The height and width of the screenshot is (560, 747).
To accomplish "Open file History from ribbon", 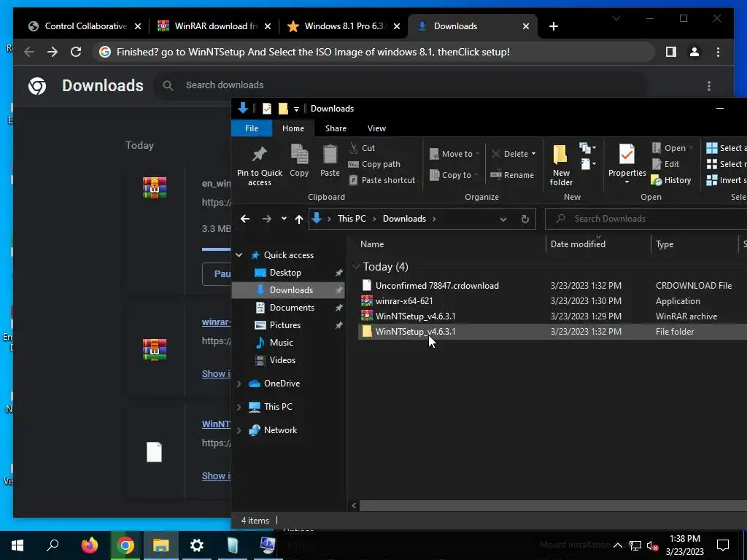I will (x=671, y=180).
